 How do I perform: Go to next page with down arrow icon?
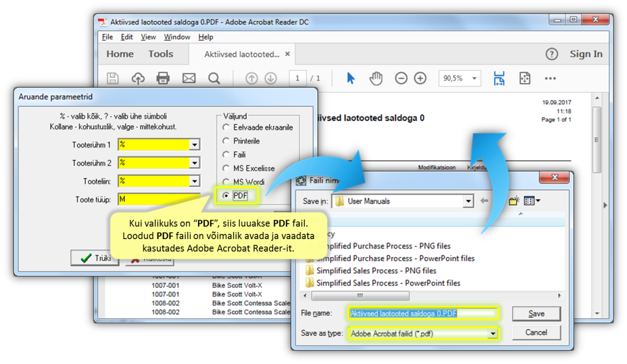click(271, 78)
